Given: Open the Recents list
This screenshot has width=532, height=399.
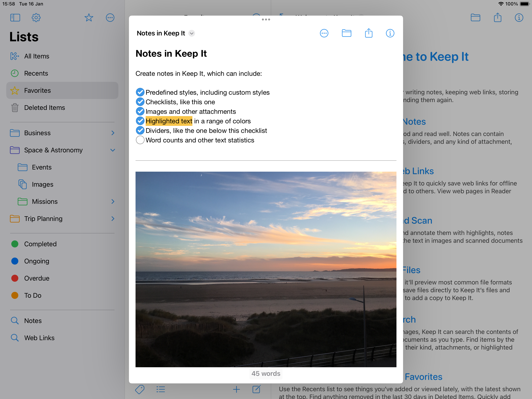Looking at the screenshot, I should [x=62, y=73].
